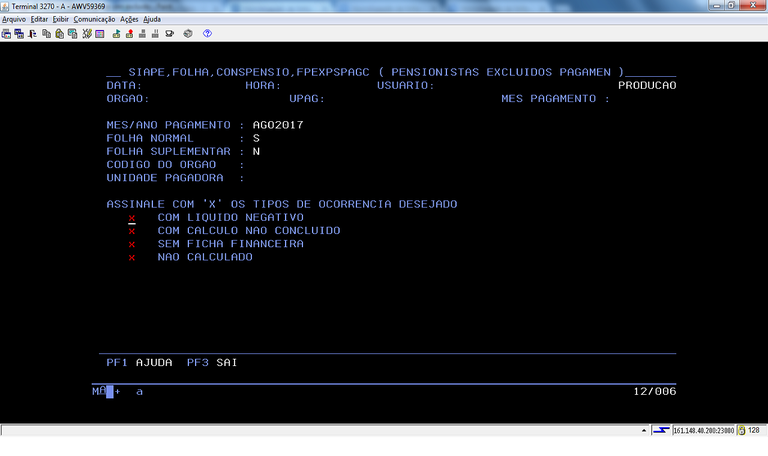Open the Ajuda menu
Image resolution: width=768 pixels, height=456 pixels.
(152, 19)
